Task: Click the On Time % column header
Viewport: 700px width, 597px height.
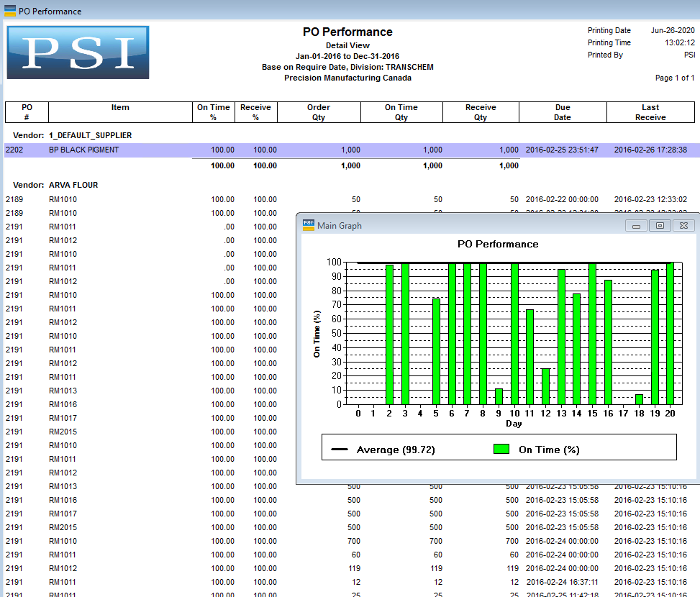Action: (214, 112)
